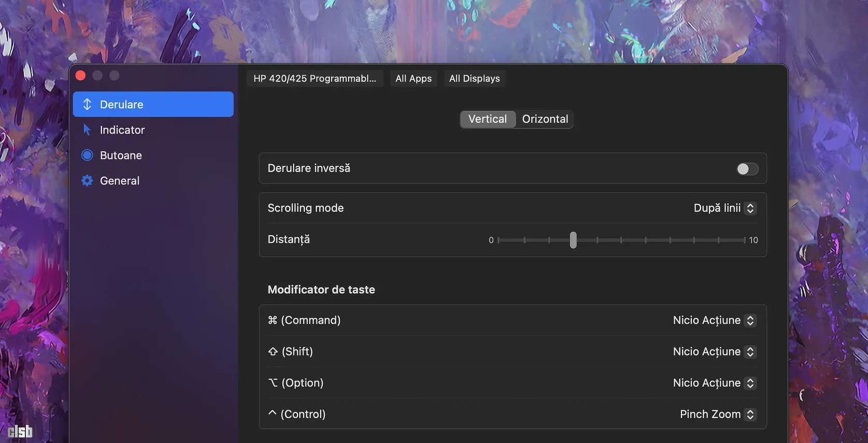The height and width of the screenshot is (443, 868).
Task: Switch to Orizontal scrolling segment
Action: click(545, 119)
